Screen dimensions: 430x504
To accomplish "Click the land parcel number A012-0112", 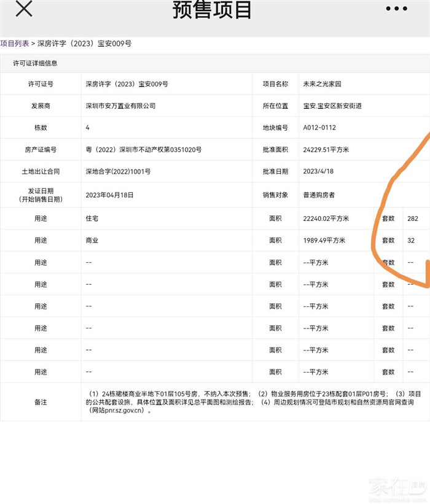I will [319, 128].
